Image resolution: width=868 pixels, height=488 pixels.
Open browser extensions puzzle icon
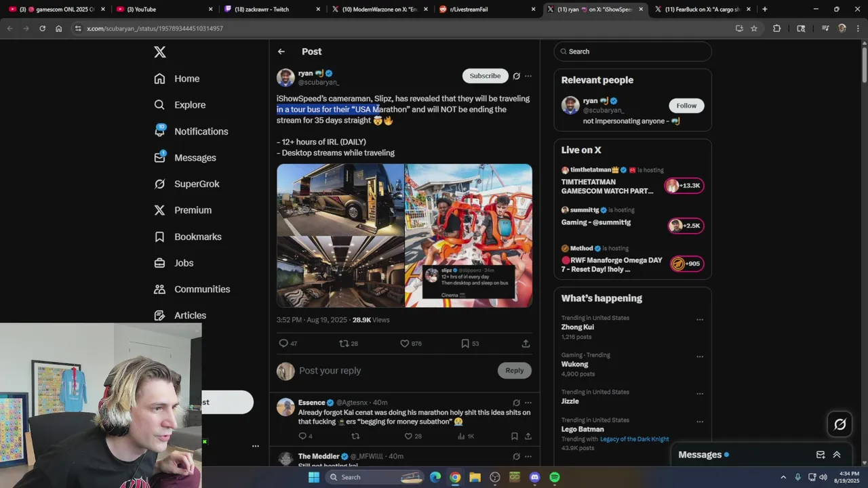tap(776, 28)
